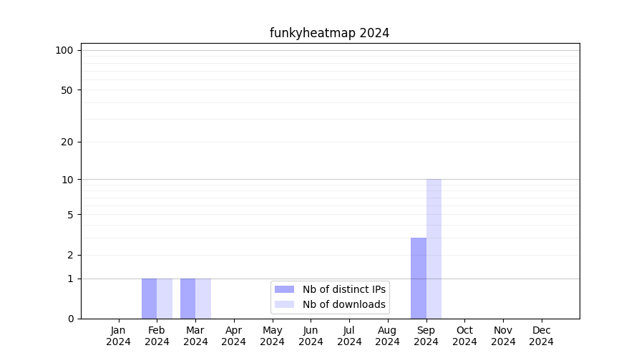Click the Dec 2024 x-axis label
Image resolution: width=644 pixels, height=358 pixels.
click(x=541, y=336)
